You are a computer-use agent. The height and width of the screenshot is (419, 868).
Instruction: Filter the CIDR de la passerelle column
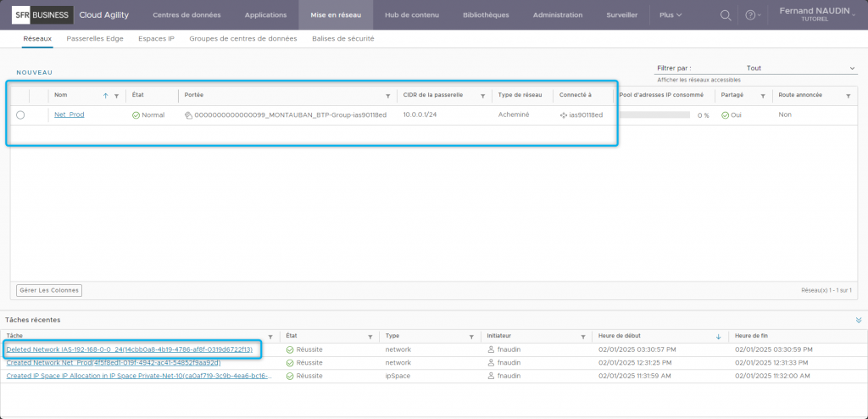point(482,96)
